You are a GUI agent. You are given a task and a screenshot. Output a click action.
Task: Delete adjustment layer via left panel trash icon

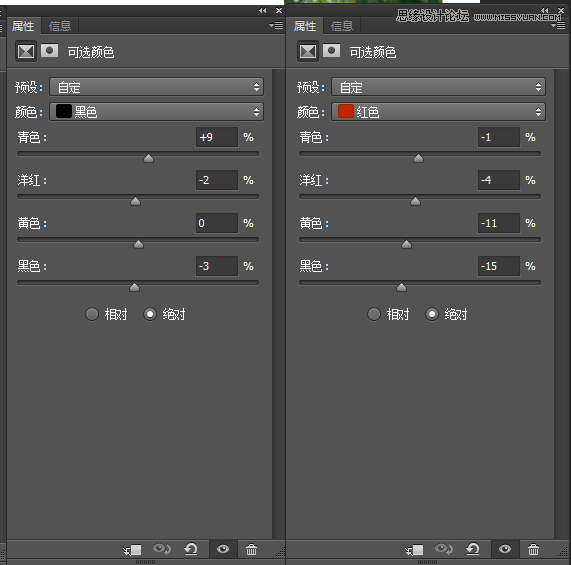(x=251, y=549)
